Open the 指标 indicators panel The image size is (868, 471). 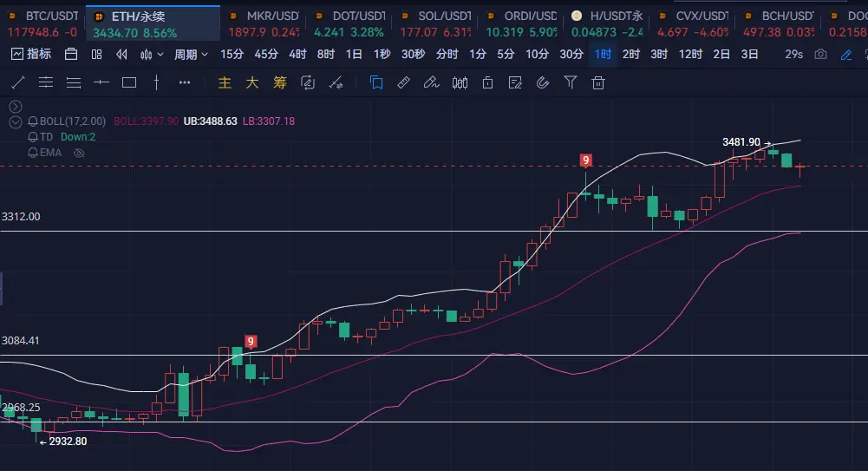(31, 55)
